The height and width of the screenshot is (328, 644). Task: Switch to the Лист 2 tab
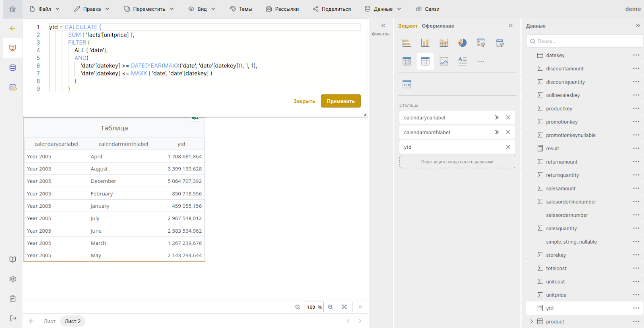[x=73, y=321]
